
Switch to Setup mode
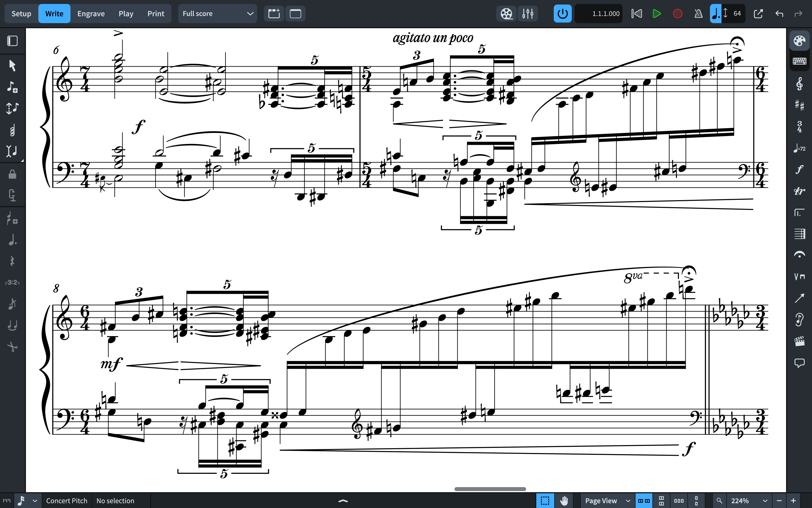coord(21,14)
